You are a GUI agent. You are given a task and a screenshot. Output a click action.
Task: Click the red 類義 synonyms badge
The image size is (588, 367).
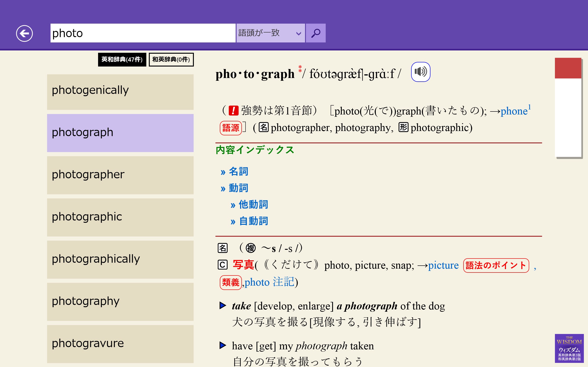230,282
